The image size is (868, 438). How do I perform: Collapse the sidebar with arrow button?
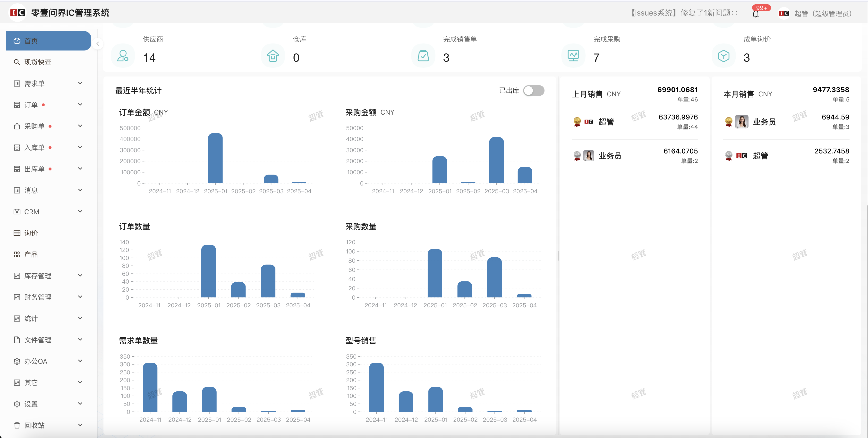tap(98, 44)
